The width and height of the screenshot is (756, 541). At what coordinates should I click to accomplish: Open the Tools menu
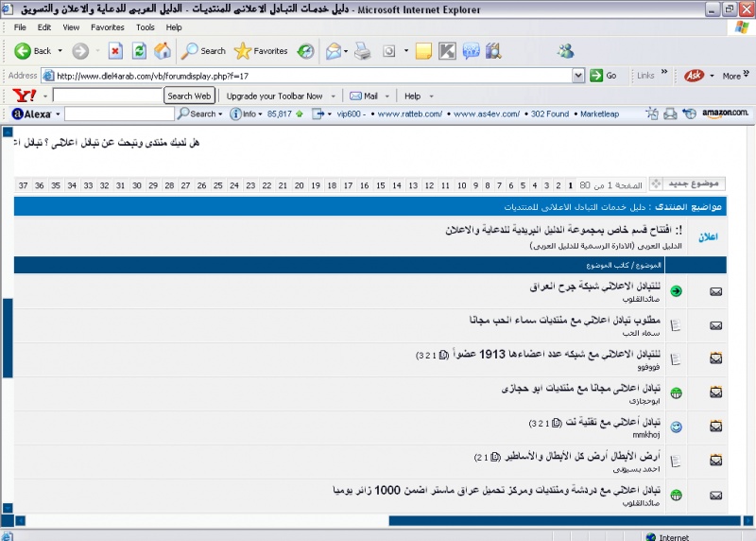(x=145, y=27)
